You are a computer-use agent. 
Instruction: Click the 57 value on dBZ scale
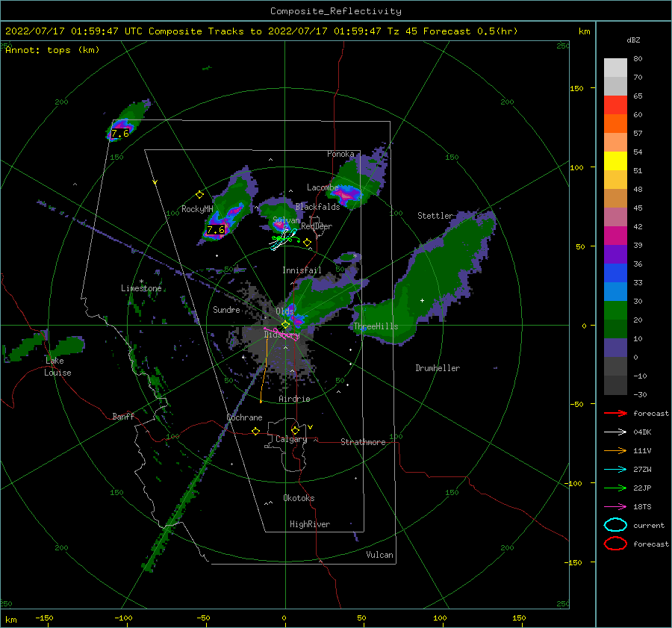click(x=638, y=134)
